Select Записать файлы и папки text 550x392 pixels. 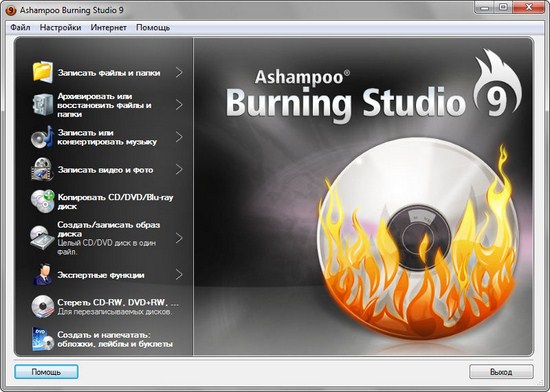[109, 73]
